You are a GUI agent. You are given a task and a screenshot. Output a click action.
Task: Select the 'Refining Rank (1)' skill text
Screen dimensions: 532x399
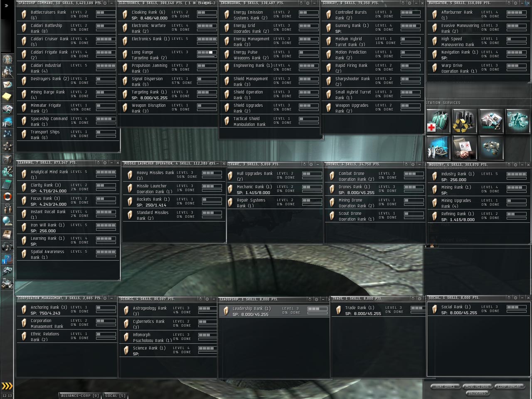[458, 214]
